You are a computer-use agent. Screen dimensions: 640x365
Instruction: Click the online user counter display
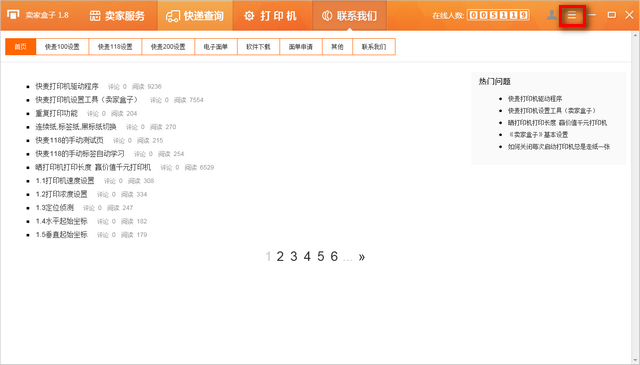498,15
